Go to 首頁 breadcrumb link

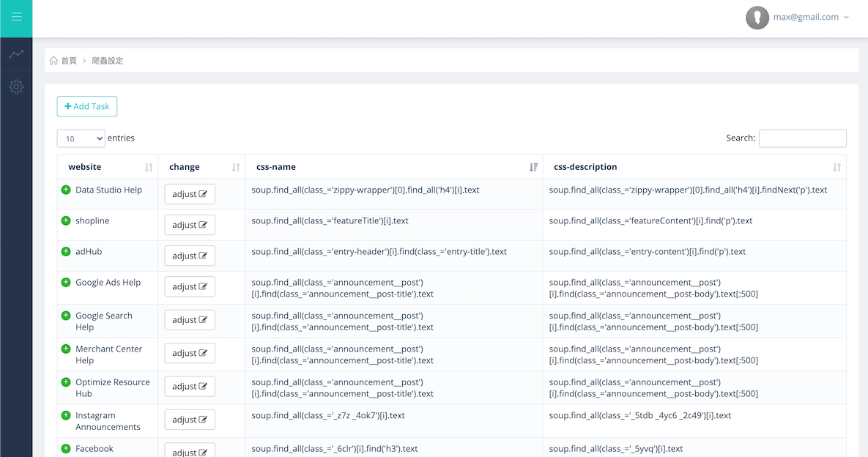pos(69,60)
